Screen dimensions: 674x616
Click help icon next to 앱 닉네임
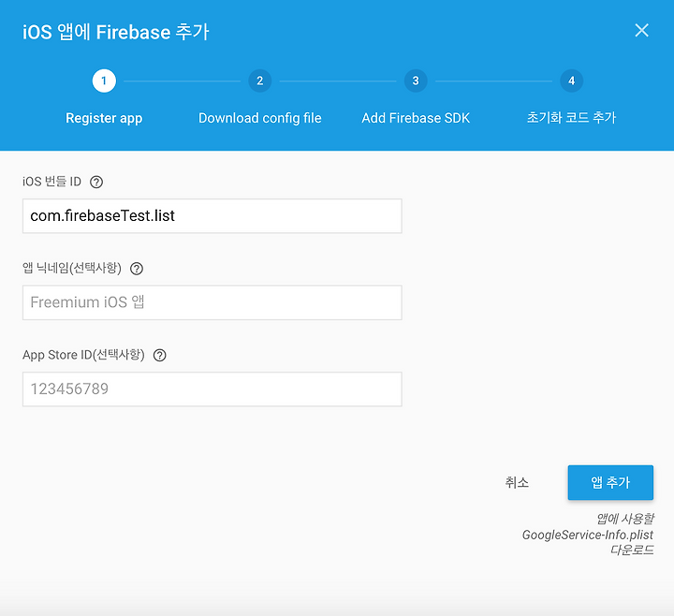(x=137, y=269)
